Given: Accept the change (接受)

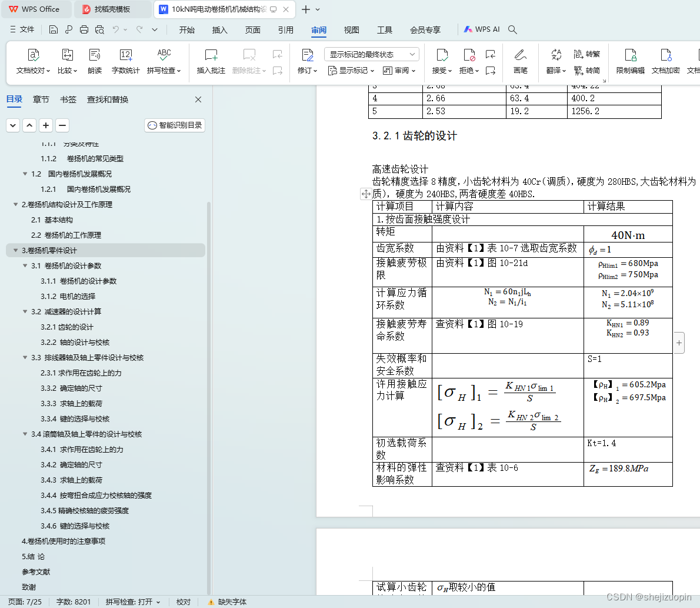Looking at the screenshot, I should click(x=442, y=61).
